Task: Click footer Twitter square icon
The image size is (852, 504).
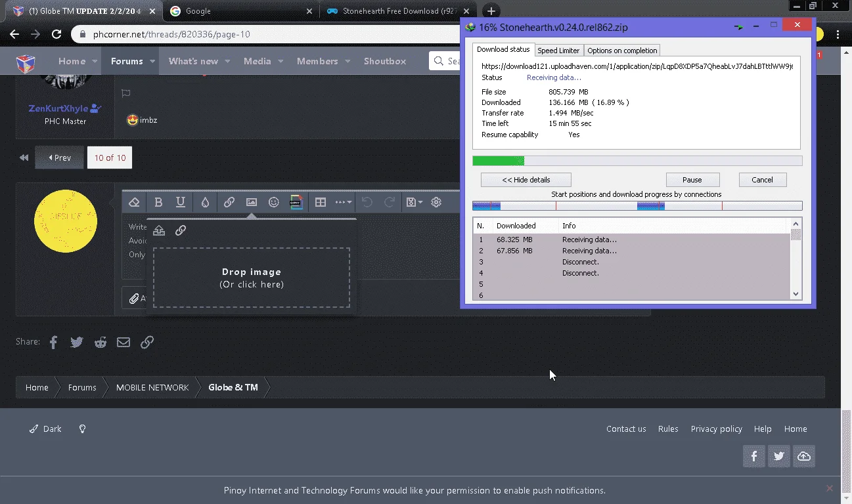Action: (779, 456)
